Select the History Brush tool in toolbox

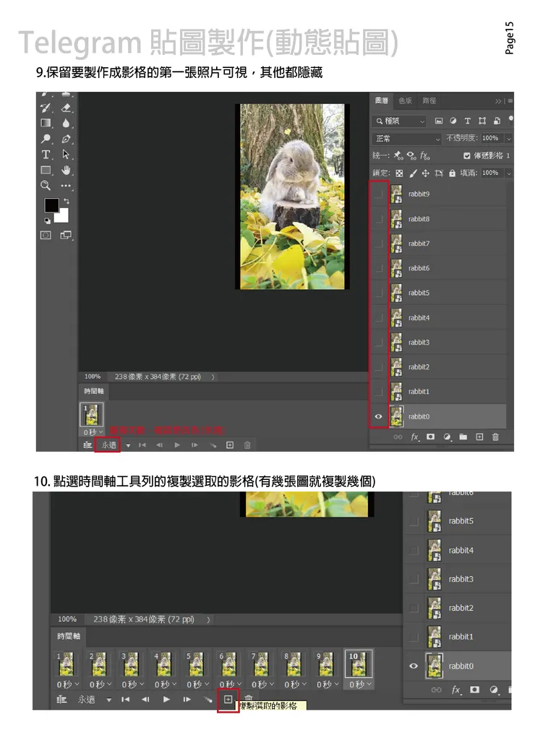[46, 108]
